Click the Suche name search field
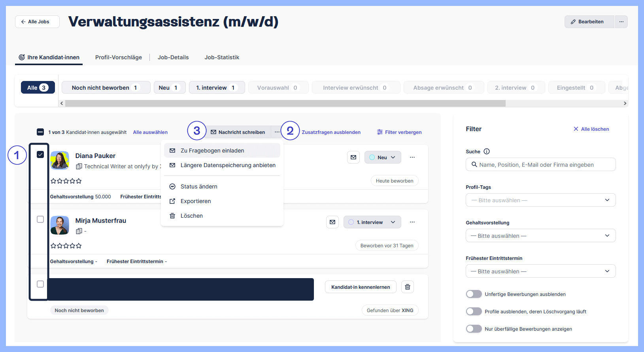644x352 pixels. point(540,165)
